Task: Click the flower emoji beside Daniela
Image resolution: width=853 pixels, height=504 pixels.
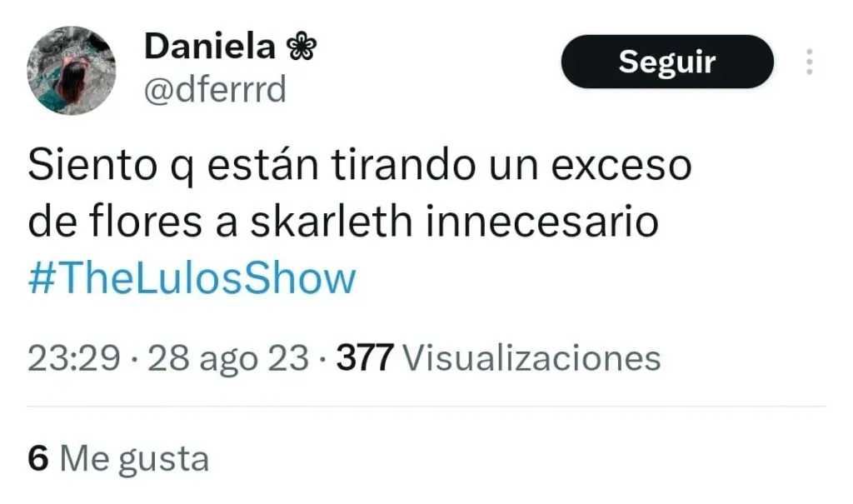Action: pos(301,47)
